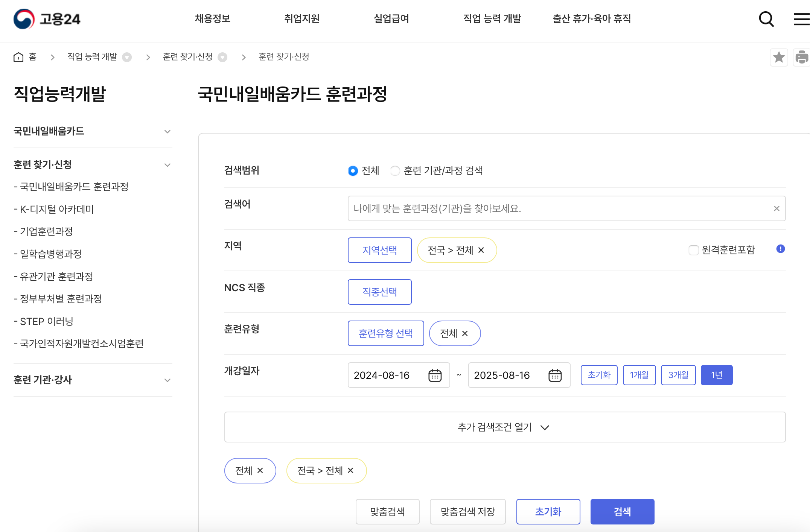This screenshot has width=810, height=532.
Task: Select 훈련 기관/과정 검색 radio button
Action: pyautogui.click(x=395, y=171)
